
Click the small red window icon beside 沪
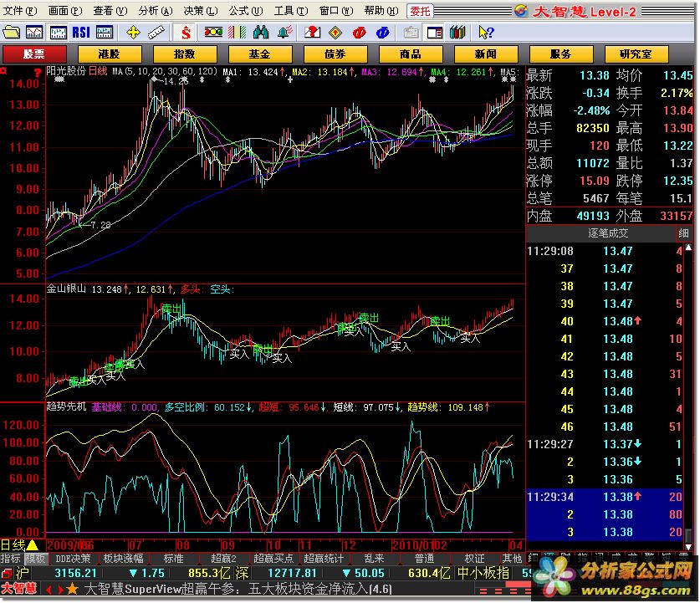7,573
